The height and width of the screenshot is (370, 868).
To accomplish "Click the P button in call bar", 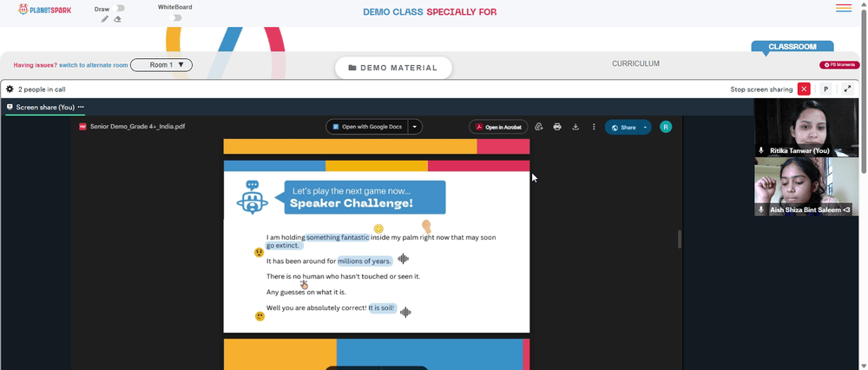I will coord(826,89).
